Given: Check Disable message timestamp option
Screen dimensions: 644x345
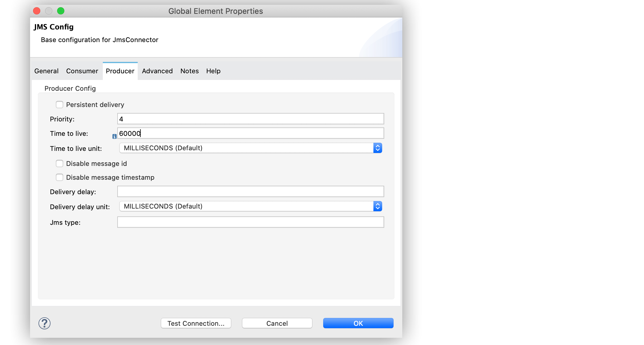Looking at the screenshot, I should 60,177.
